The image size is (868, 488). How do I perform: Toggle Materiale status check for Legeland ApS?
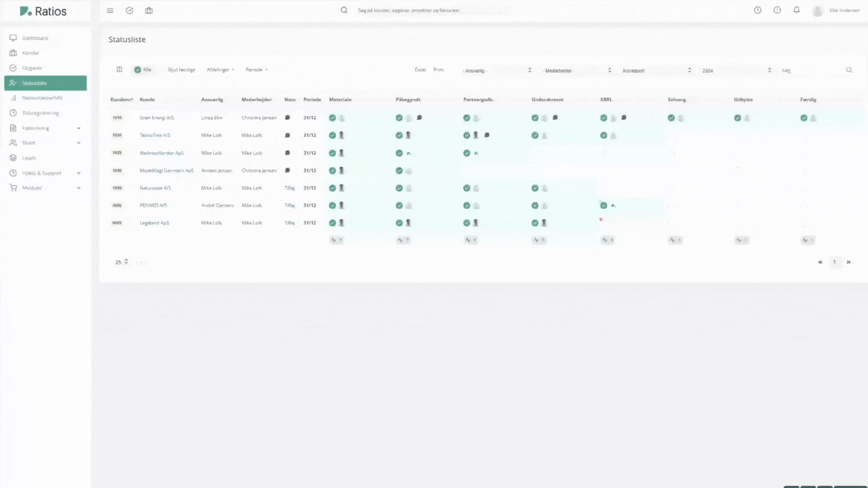tap(332, 223)
